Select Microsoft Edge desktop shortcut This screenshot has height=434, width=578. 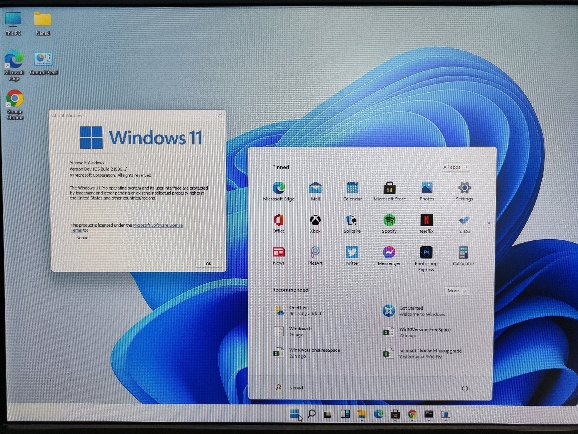tap(14, 65)
